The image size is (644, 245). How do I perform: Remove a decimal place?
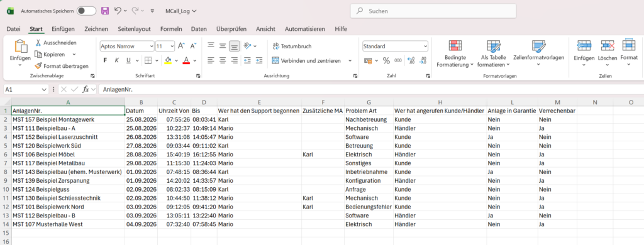423,60
